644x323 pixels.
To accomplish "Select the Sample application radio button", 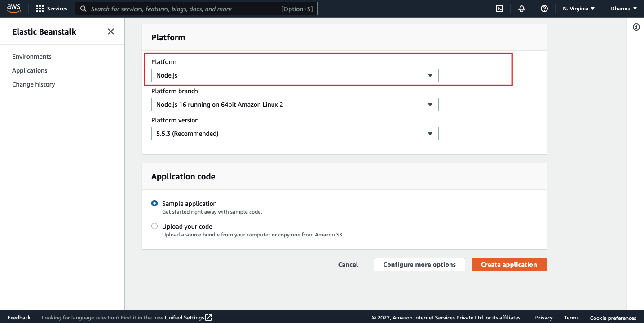I will [154, 203].
